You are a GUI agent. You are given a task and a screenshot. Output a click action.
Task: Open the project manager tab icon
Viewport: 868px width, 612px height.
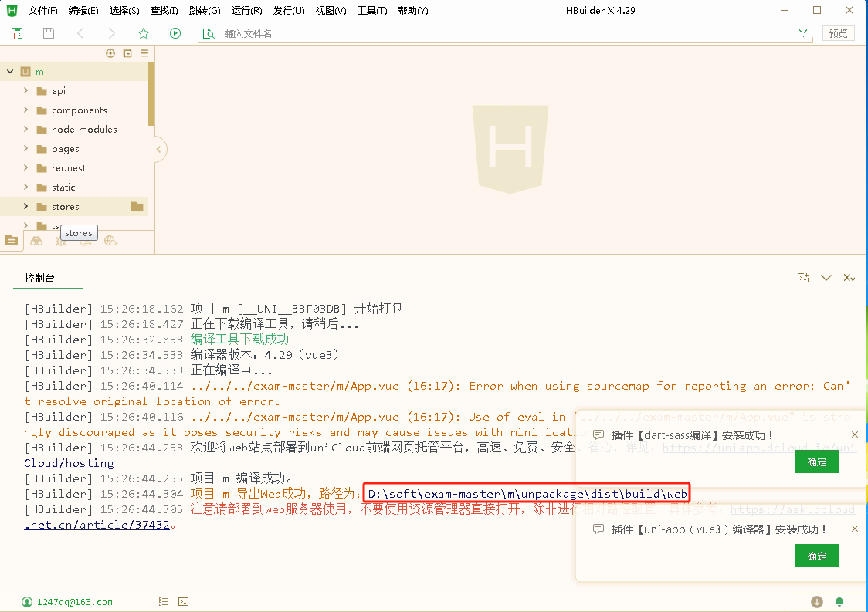pos(12,240)
